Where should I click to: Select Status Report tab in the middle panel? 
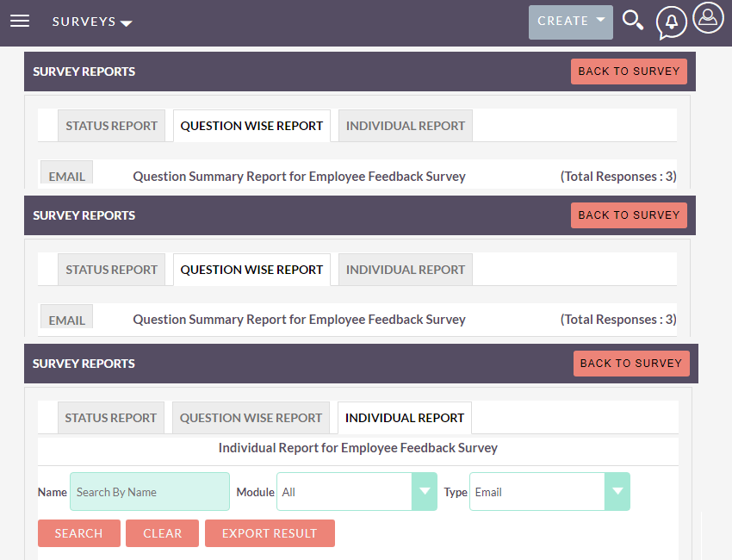click(111, 270)
